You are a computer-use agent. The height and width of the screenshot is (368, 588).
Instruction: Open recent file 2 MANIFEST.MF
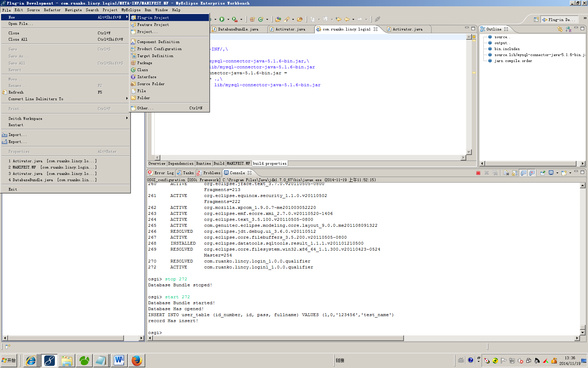(65, 167)
